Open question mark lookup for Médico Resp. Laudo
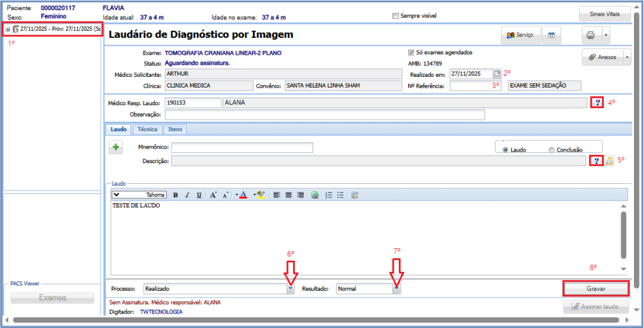The width and height of the screenshot is (644, 328). [x=597, y=103]
